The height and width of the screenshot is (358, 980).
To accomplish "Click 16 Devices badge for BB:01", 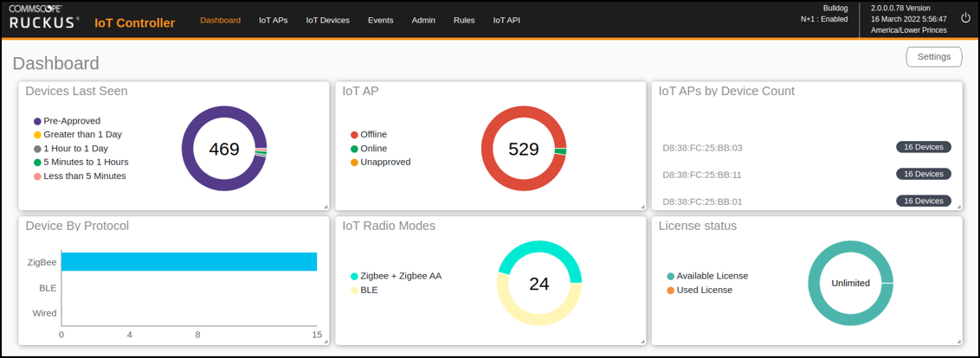I will tap(924, 201).
